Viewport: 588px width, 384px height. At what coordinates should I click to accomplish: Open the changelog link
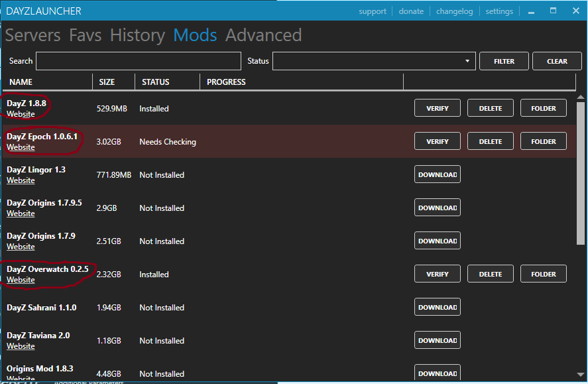click(x=453, y=11)
